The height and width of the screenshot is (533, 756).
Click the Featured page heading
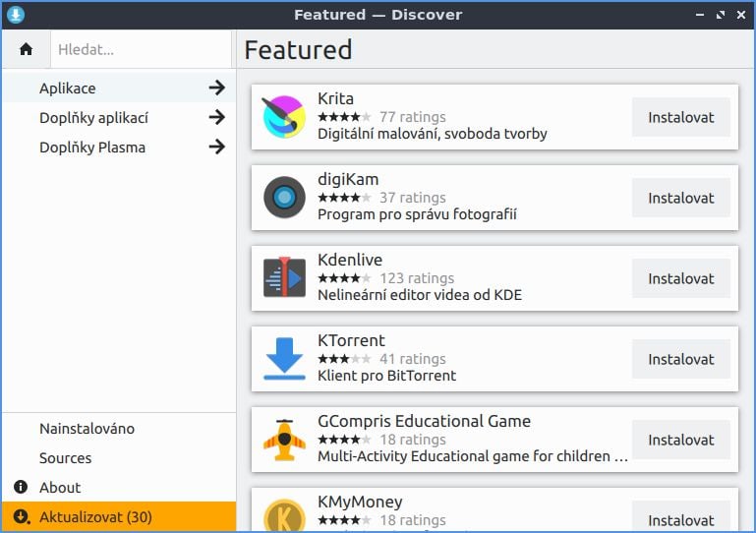click(x=299, y=50)
